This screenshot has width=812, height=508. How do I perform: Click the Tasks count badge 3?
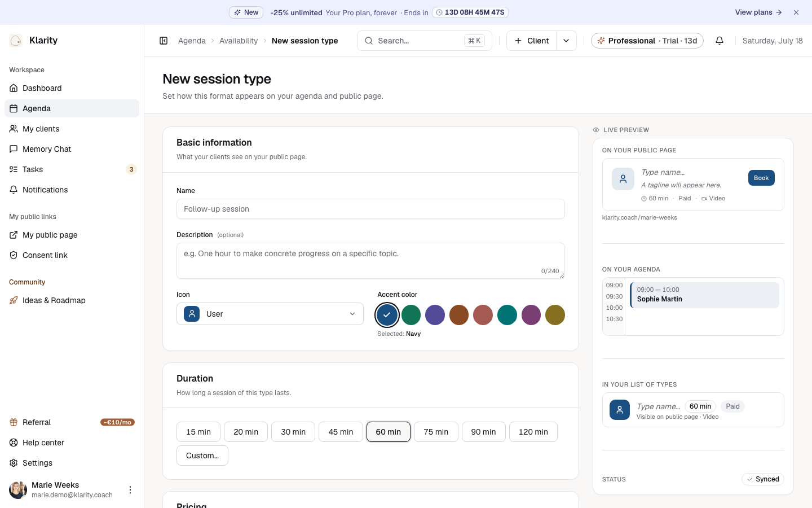pos(131,169)
